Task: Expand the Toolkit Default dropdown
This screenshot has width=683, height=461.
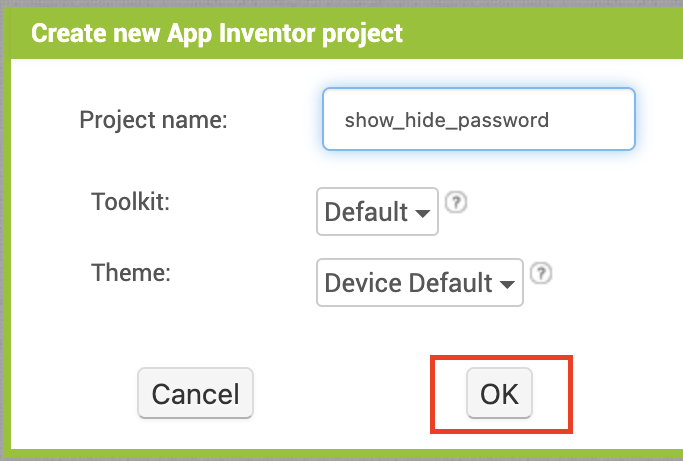Action: click(377, 212)
